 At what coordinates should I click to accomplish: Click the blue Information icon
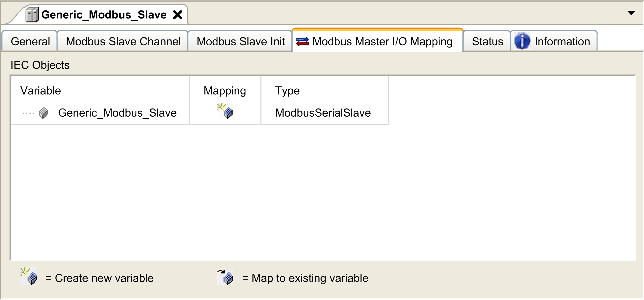click(522, 41)
